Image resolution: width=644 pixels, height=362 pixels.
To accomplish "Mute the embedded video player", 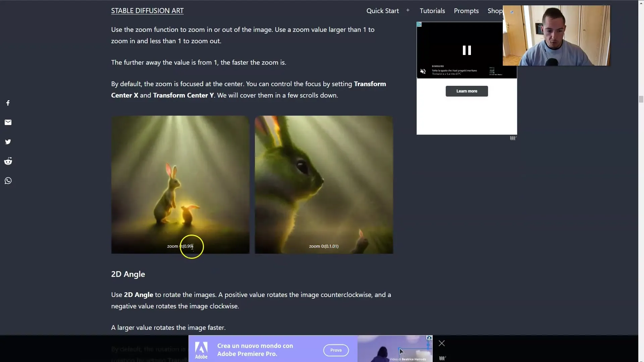I will 423,71.
